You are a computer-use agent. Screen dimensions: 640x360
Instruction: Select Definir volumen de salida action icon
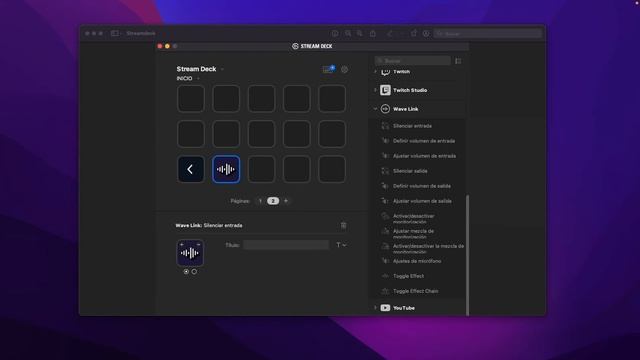click(385, 186)
